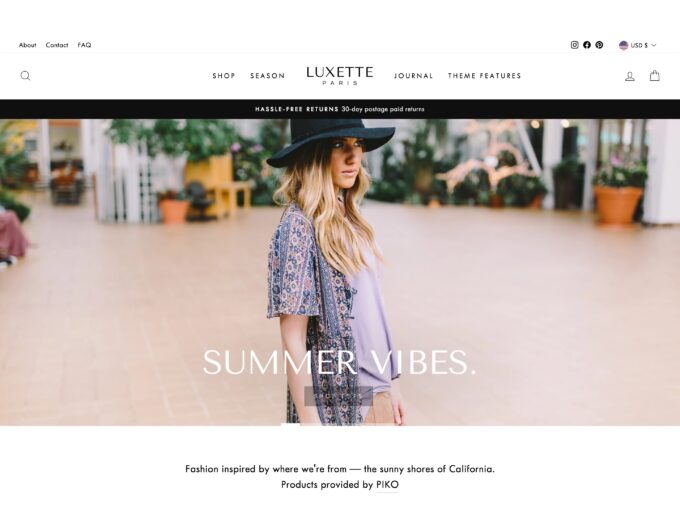Viewport: 680px width, 510px height.
Task: Follow the About link
Action: pyautogui.click(x=27, y=45)
